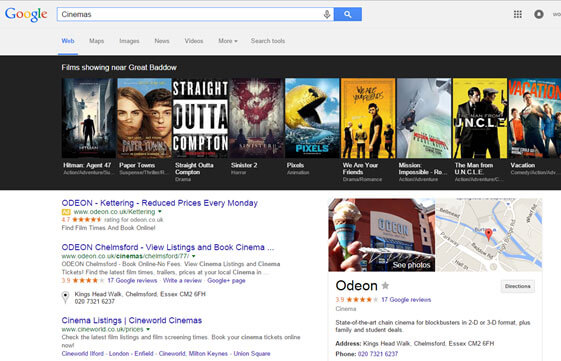
Task: Open the Paper Towns poster
Action: (x=145, y=118)
